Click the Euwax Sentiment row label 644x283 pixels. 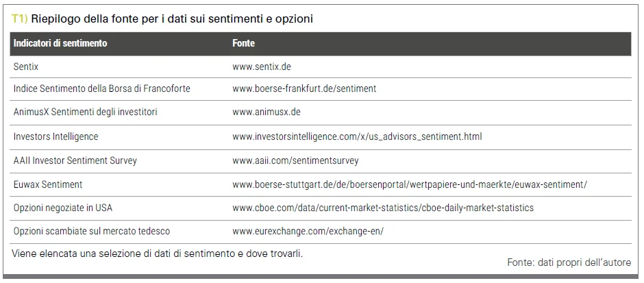[48, 184]
